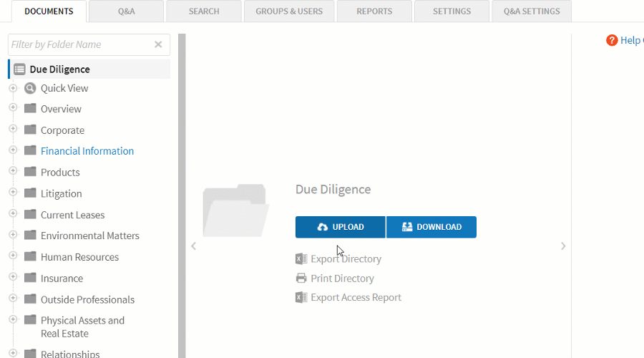This screenshot has width=644, height=358.
Task: Click the Export Directory Excel icon
Action: coord(301,259)
